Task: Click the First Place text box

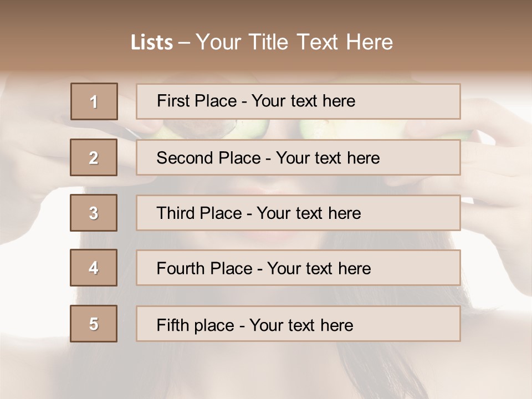Action: point(298,101)
